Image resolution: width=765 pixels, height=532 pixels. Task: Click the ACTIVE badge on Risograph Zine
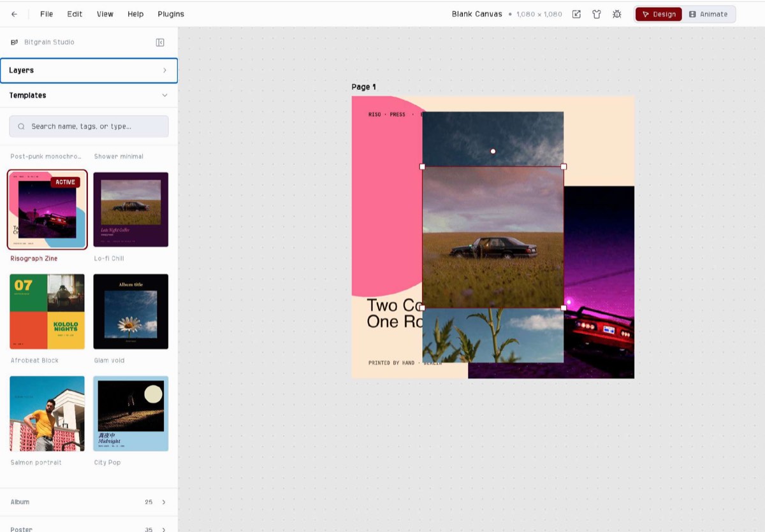pyautogui.click(x=65, y=182)
